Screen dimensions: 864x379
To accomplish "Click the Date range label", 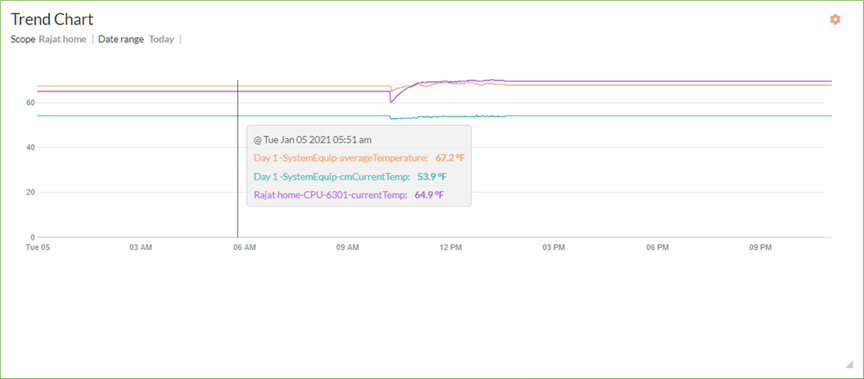I will point(121,39).
